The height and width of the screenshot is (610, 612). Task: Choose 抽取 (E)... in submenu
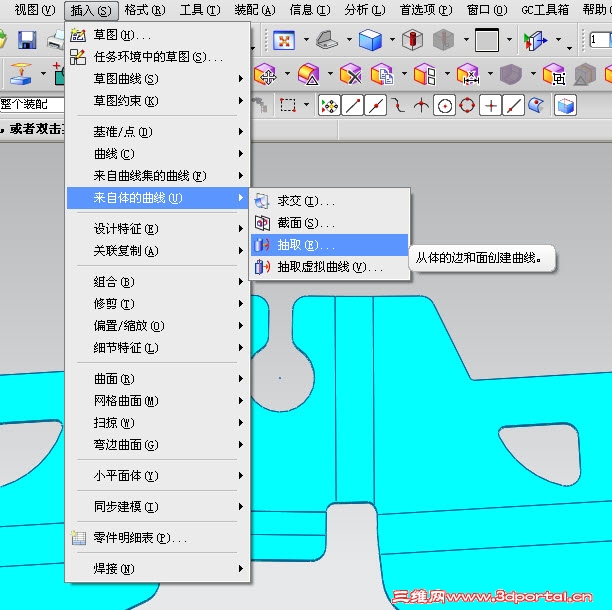329,245
